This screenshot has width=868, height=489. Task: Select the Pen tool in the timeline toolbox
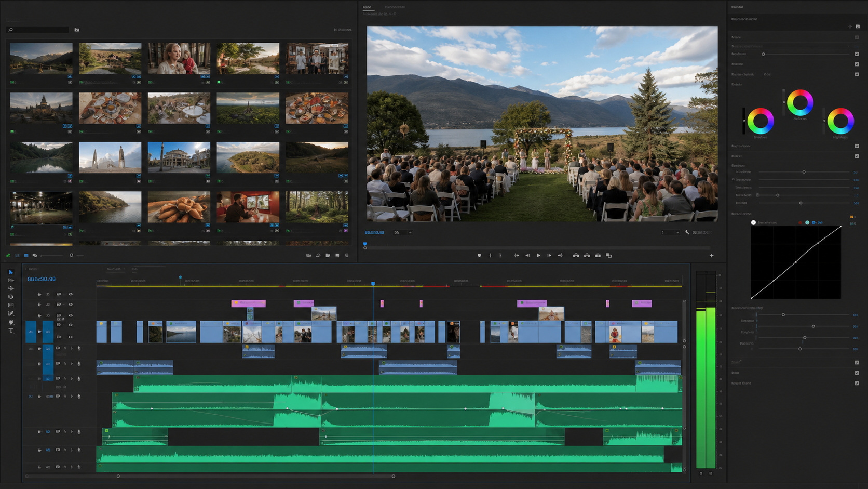click(11, 313)
